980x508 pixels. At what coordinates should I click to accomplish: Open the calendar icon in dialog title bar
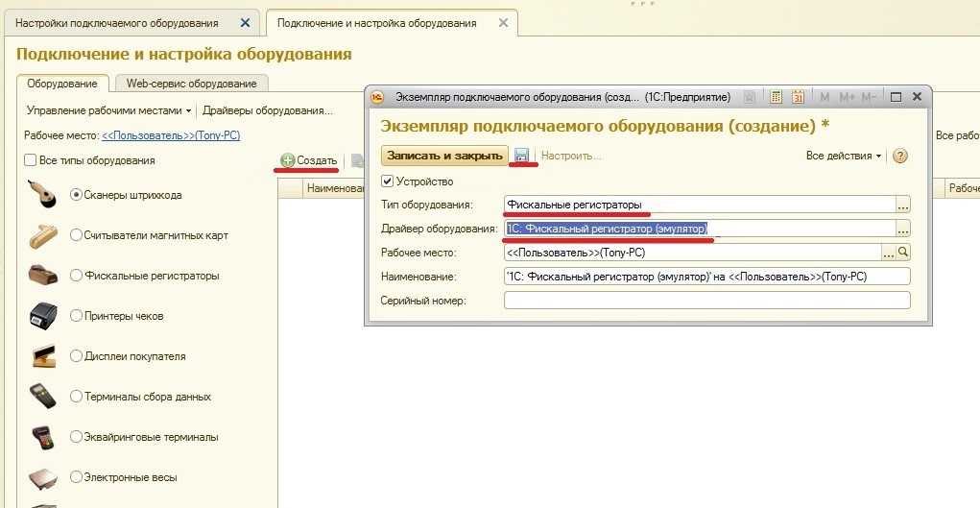click(798, 97)
